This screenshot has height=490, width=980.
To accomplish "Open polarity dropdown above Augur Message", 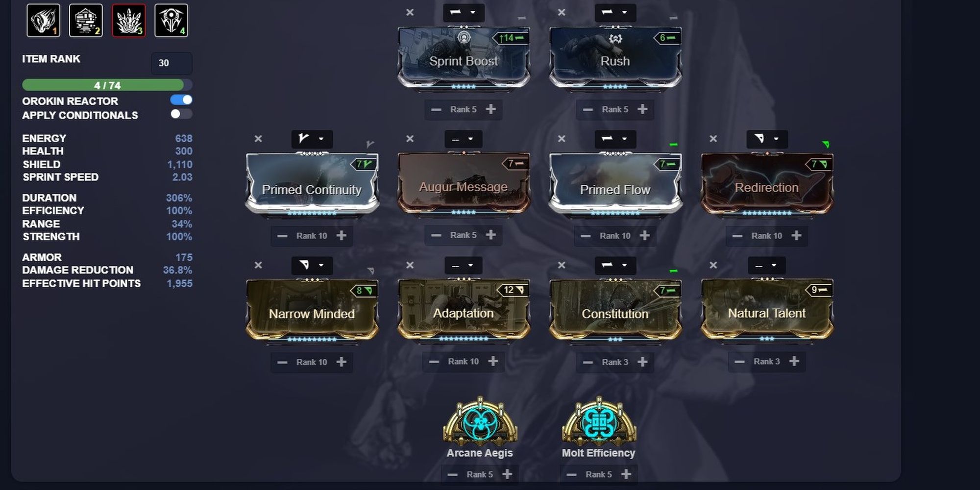I will (464, 139).
